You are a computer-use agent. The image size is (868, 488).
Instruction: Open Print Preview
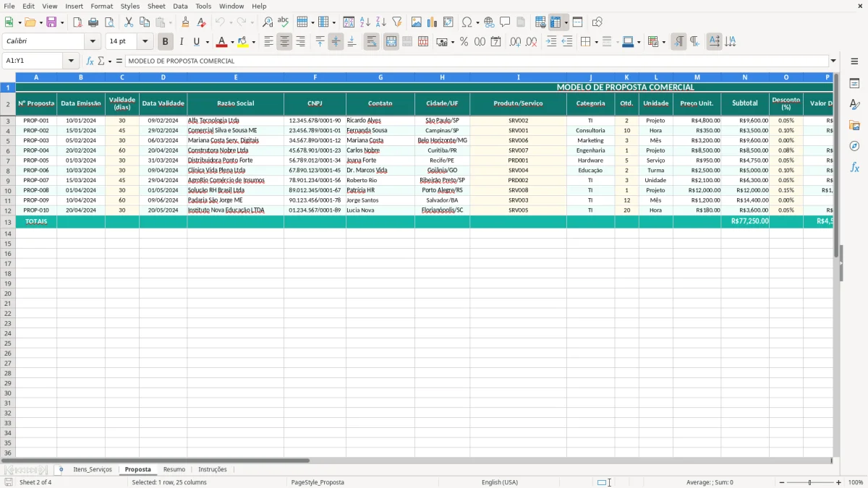tap(109, 22)
